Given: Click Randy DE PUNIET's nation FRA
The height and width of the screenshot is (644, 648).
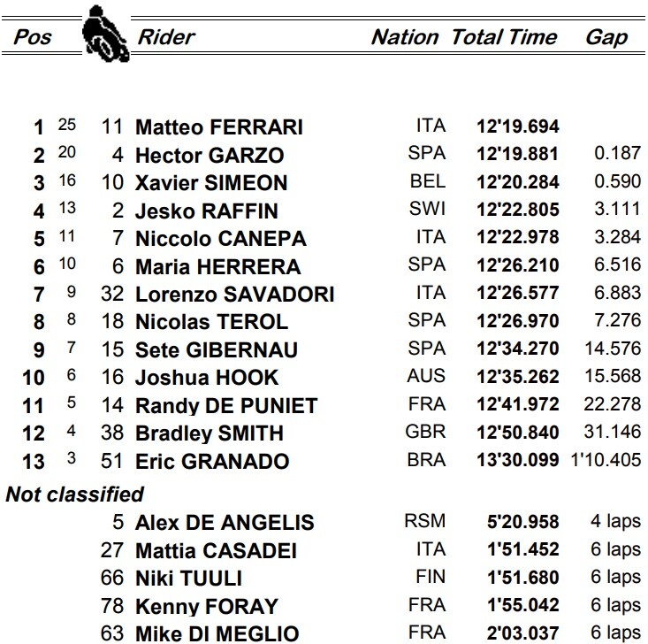Looking at the screenshot, I should (427, 404).
